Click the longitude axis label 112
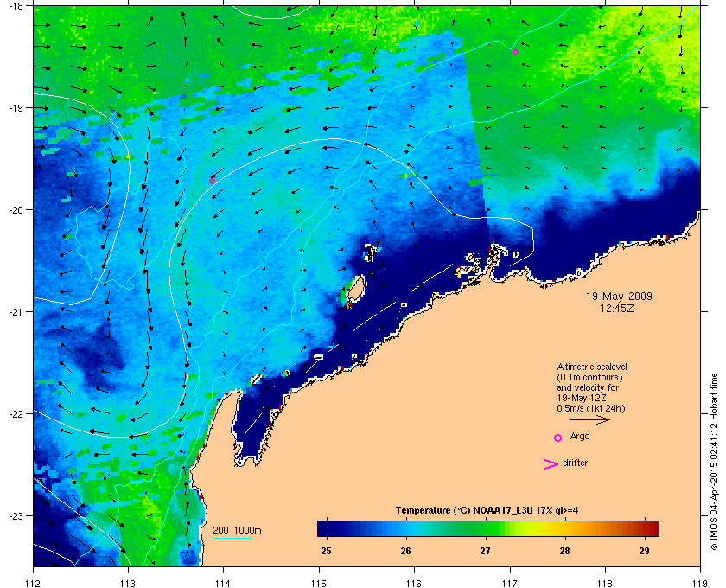Image resolution: width=726 pixels, height=588 pixels. (x=34, y=583)
